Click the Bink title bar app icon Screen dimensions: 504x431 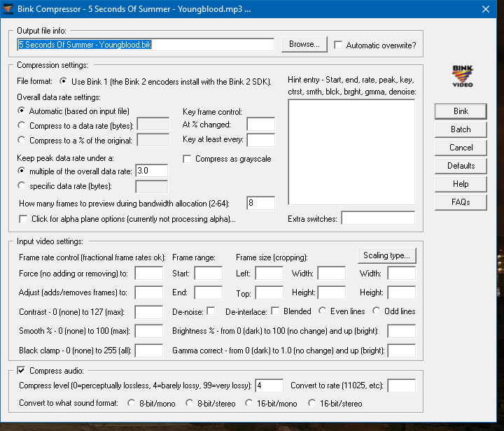point(8,8)
